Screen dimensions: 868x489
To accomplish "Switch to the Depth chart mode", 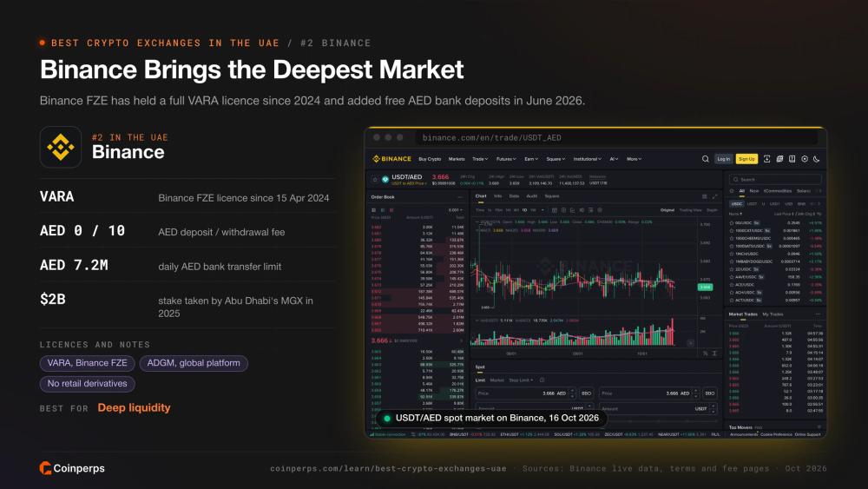I will [712, 210].
